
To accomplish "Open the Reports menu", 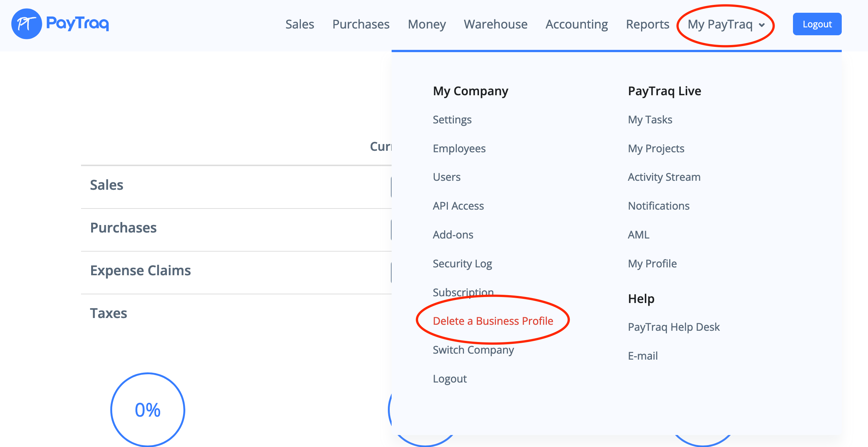I will (647, 24).
